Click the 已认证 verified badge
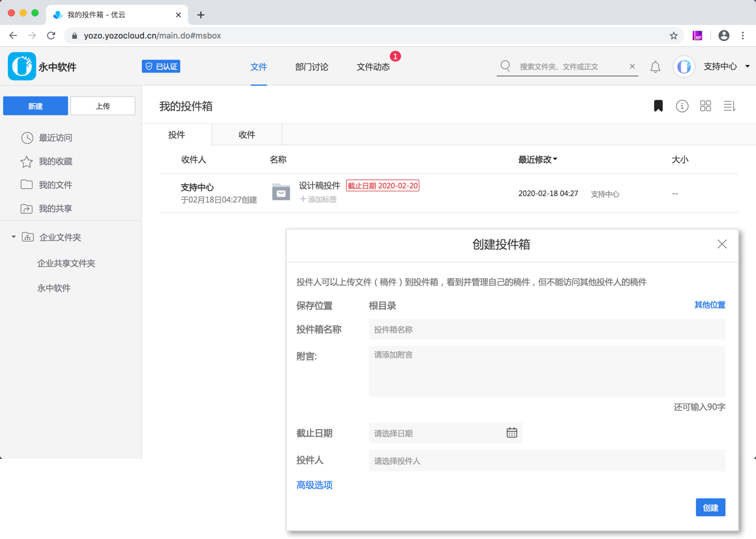Image resolution: width=756 pixels, height=539 pixels. point(161,66)
